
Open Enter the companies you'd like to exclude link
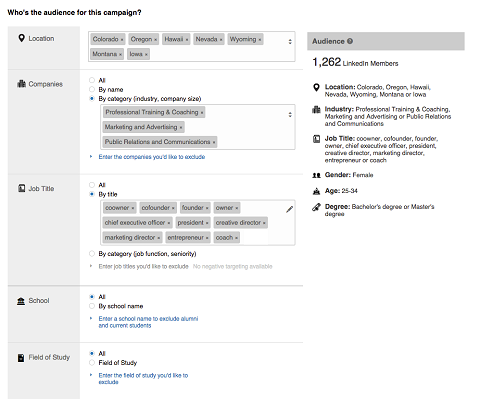(152, 157)
